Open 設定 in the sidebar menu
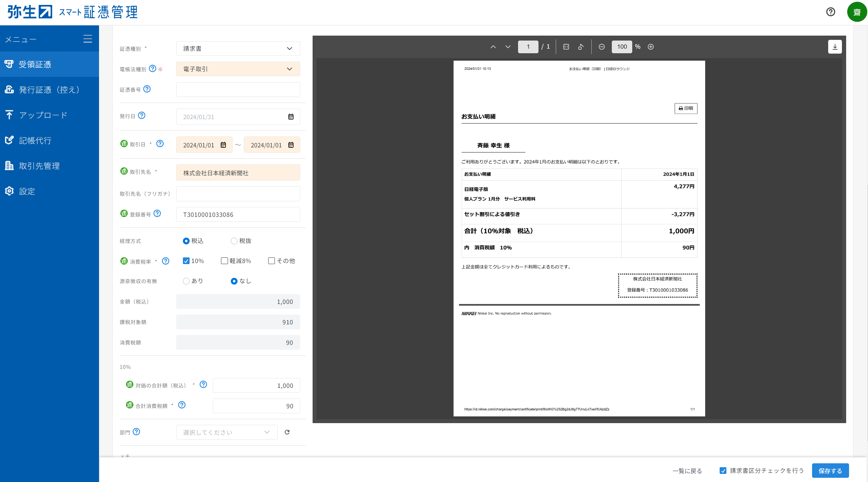 49,191
